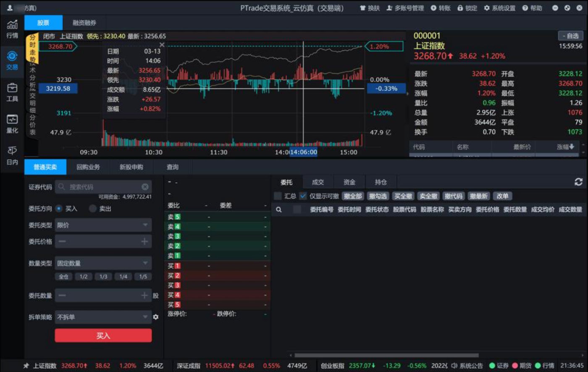Expand the 委托类型 限价 dropdown

103,225
